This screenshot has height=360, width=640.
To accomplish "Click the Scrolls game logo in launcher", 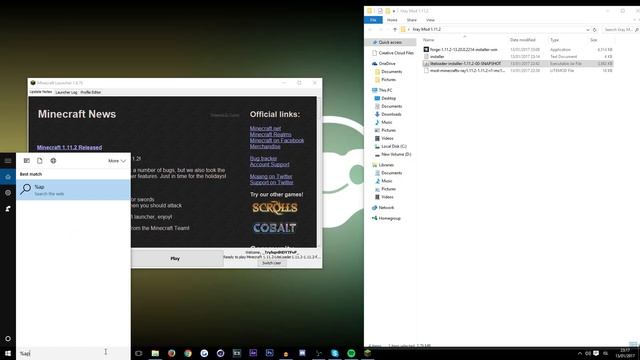I will (275, 208).
